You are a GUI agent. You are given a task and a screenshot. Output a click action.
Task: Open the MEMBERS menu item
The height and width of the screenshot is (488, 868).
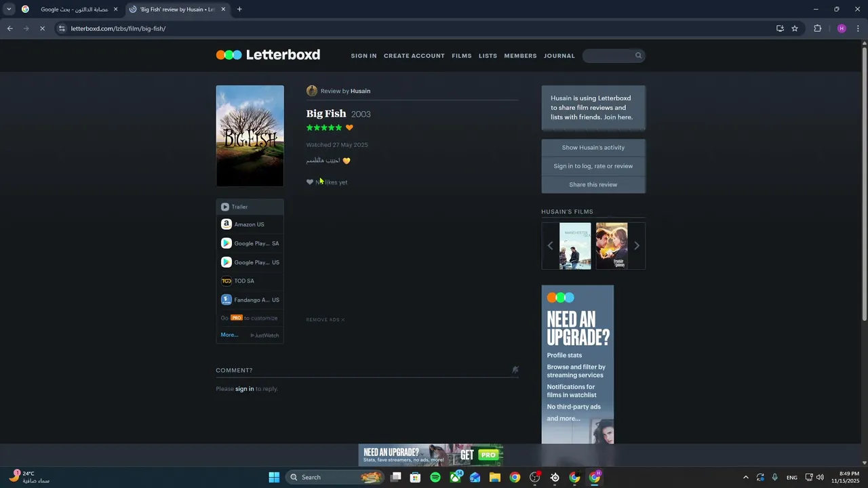(520, 56)
